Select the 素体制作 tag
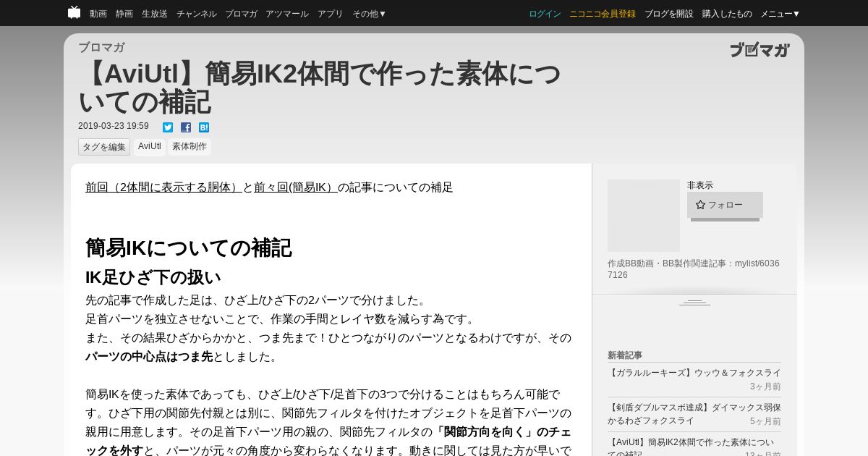The image size is (868, 456). click(x=190, y=147)
